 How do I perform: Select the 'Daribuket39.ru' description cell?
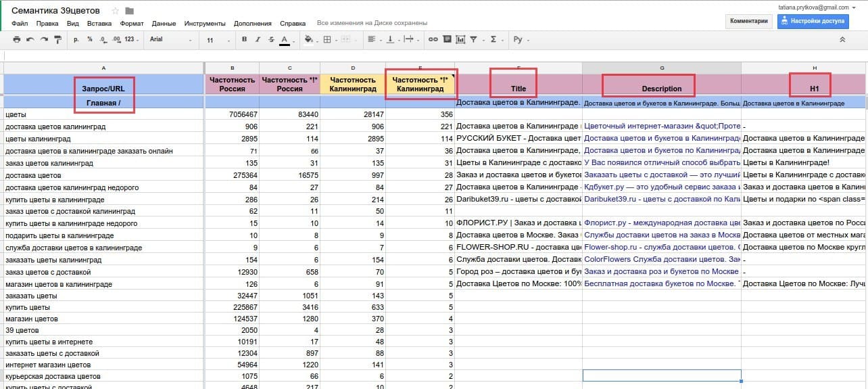coord(662,199)
